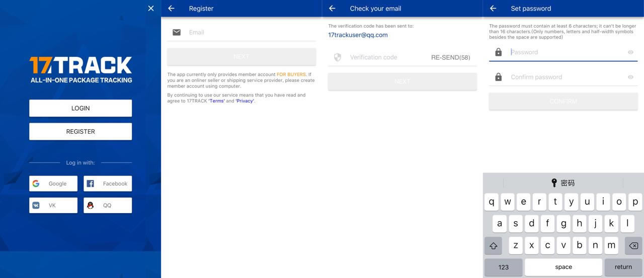Log in using the VK option
644x278 pixels.
(53, 205)
